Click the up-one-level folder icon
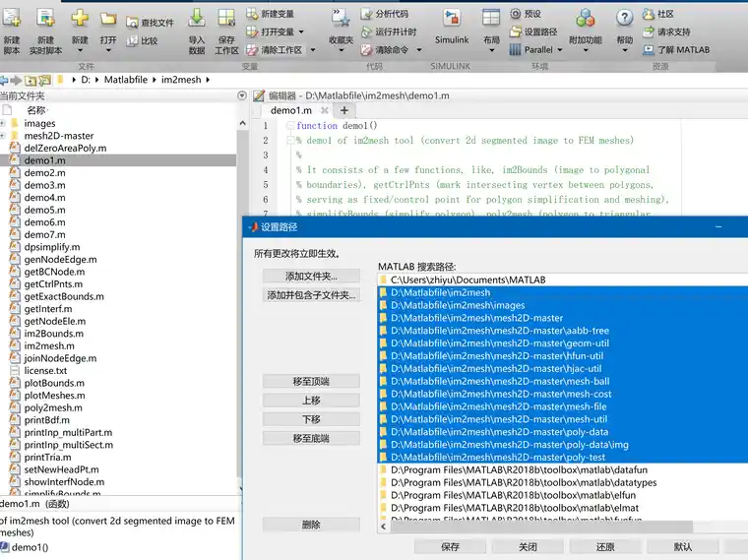This screenshot has height=560, width=748. (31, 80)
